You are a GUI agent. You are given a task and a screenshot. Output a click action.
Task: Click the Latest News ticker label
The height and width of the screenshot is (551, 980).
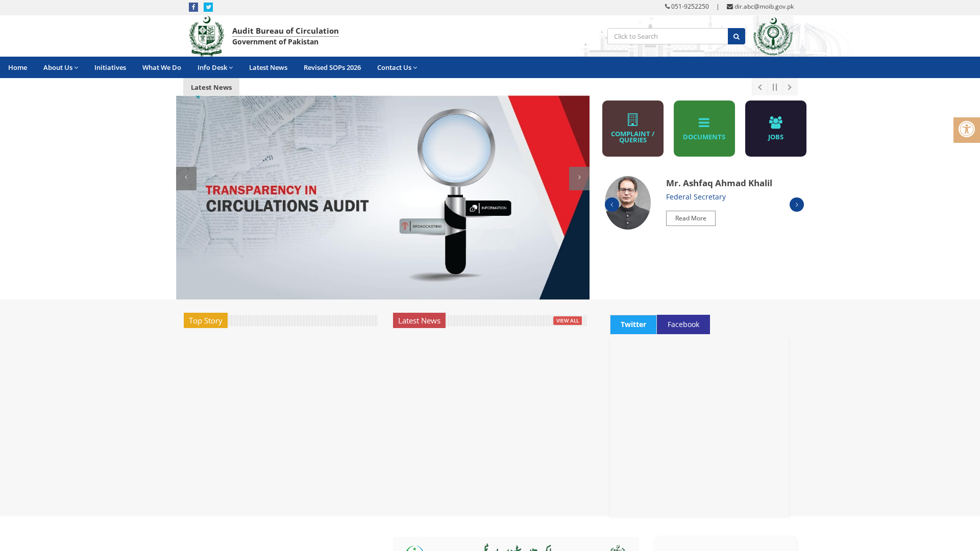(x=211, y=87)
